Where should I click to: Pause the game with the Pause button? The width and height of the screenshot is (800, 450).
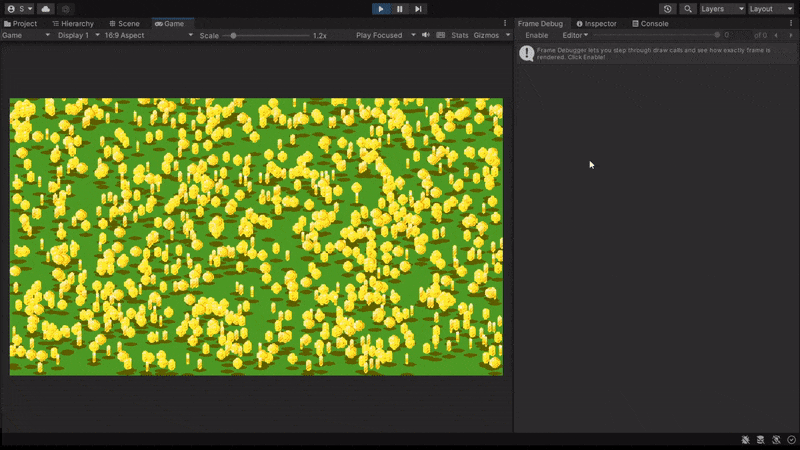400,9
